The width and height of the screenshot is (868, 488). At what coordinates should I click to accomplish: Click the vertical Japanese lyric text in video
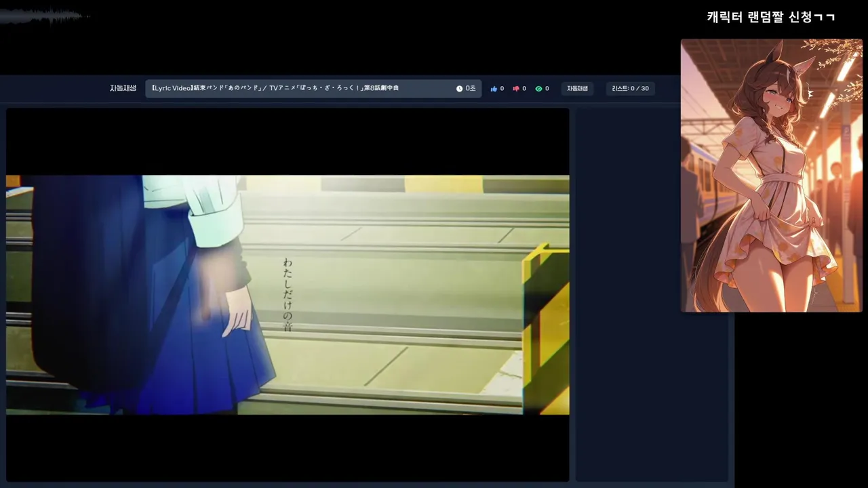tap(288, 293)
